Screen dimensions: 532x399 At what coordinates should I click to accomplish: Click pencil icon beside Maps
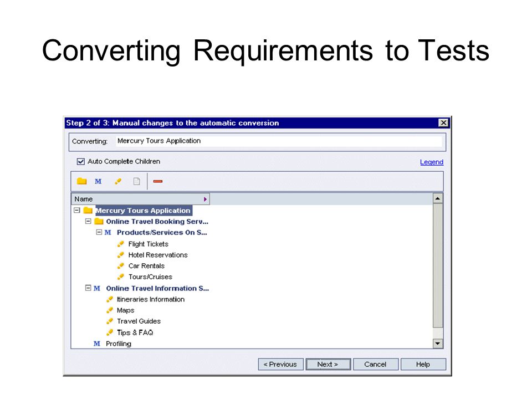click(x=110, y=310)
